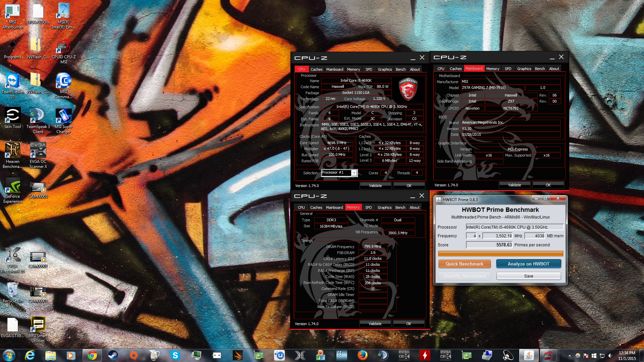This screenshot has height=362, width=644.
Task: Click Analyze on HWBOT button
Action: coord(528,264)
